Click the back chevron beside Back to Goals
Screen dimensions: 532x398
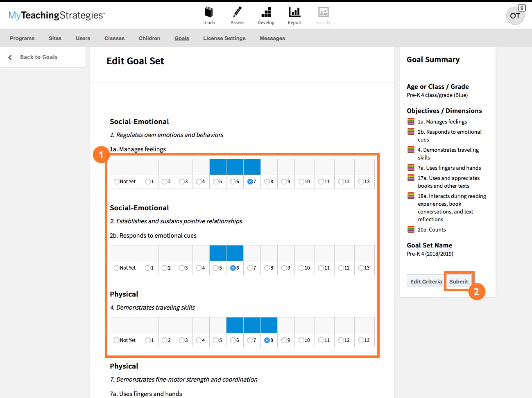click(x=10, y=57)
